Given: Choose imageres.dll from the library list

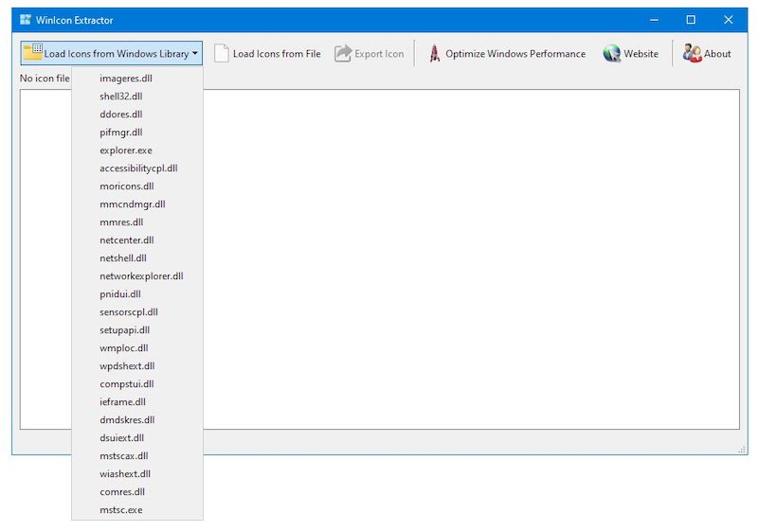Looking at the screenshot, I should [137, 79].
